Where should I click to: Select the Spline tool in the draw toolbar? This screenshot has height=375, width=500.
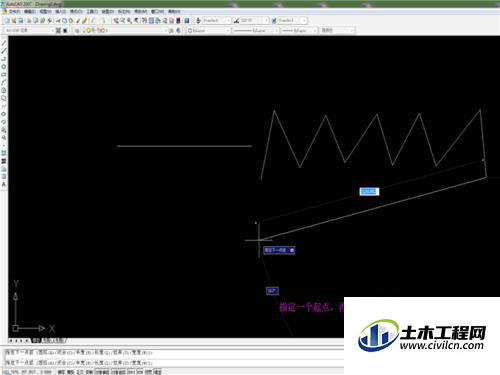click(x=4, y=106)
